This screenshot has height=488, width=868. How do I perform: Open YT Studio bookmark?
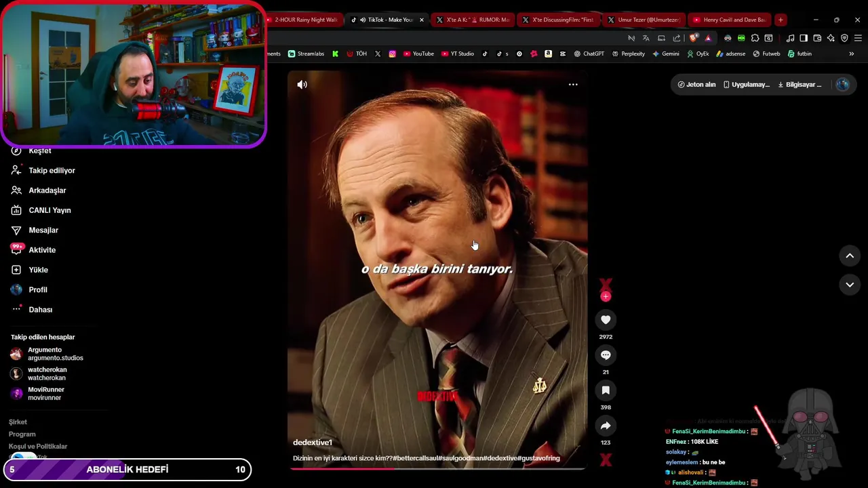458,54
